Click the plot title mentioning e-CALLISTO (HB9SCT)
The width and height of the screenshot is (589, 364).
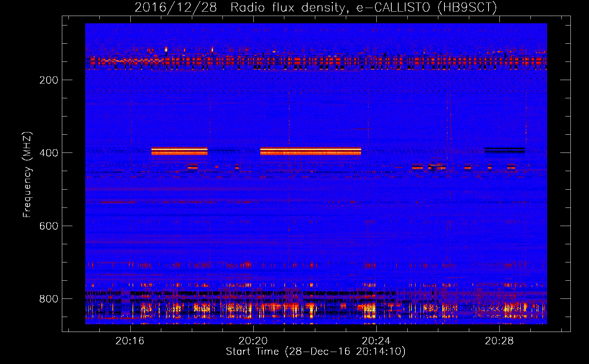[x=316, y=7]
